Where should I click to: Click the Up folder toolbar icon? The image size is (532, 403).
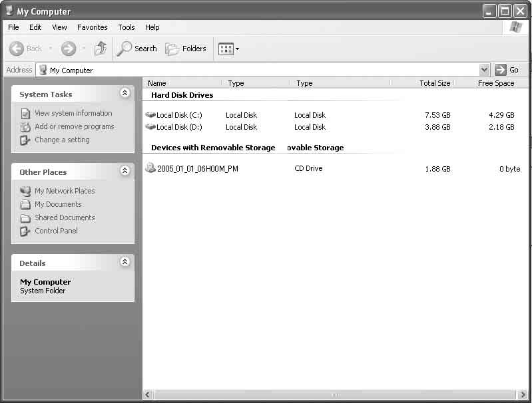point(101,49)
